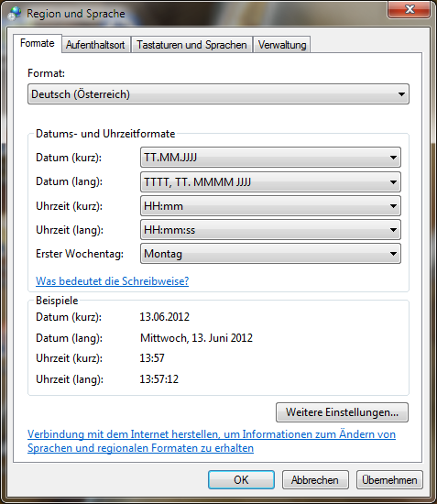
Task: Open the Tastaturen und Sprachen tab
Action: [x=191, y=45]
